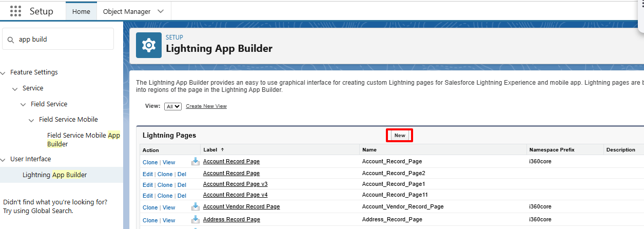Edit Account Record Page v4 row
Image resolution: width=644 pixels, height=229 pixels.
(x=148, y=196)
